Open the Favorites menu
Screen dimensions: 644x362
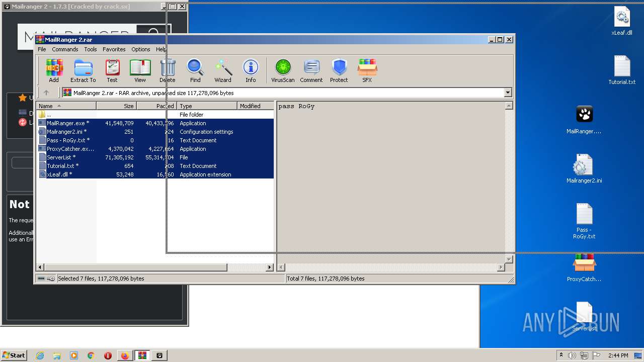pos(114,49)
